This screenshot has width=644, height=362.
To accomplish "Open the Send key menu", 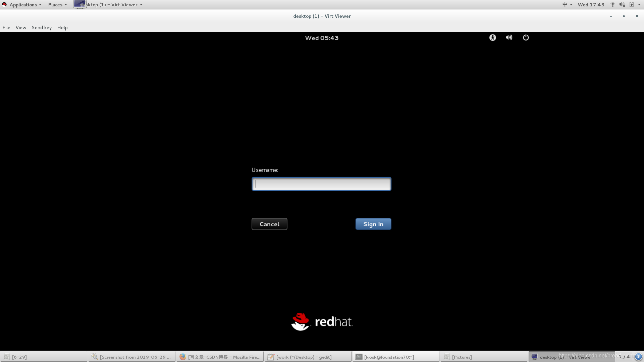I will pos(42,27).
